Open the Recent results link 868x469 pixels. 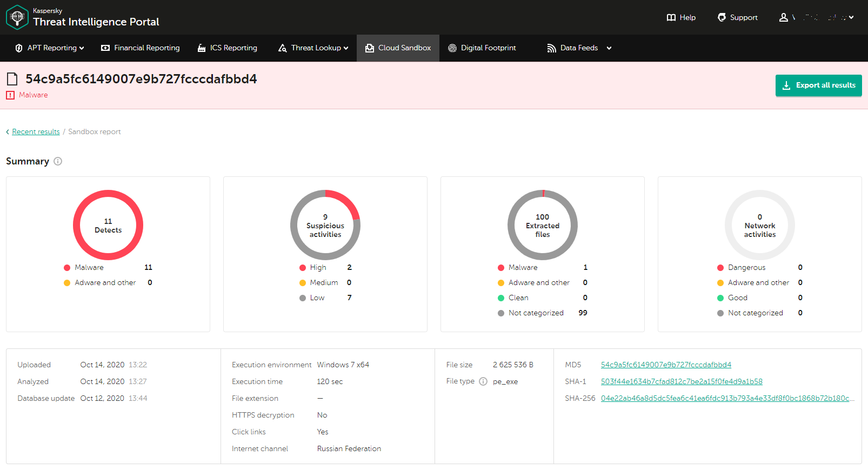[36, 132]
